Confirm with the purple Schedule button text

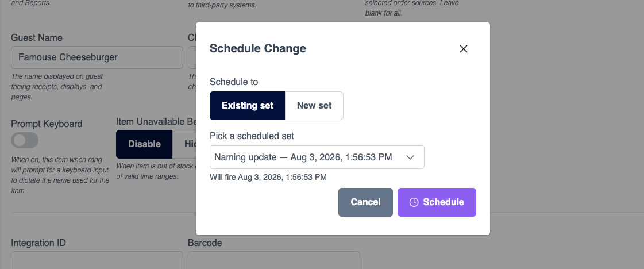coord(444,202)
